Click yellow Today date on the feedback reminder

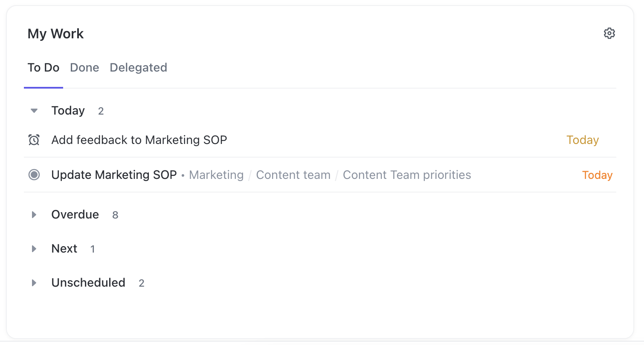click(x=583, y=140)
